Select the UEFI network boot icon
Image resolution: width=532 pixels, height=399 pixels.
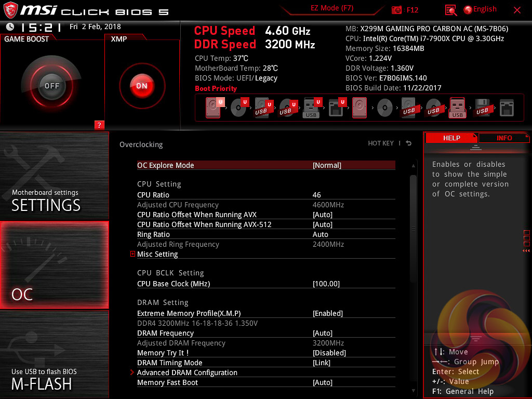337,108
